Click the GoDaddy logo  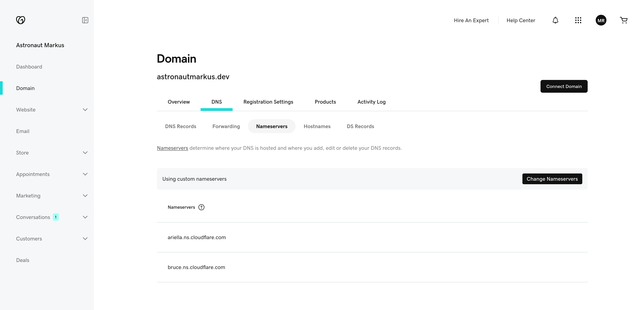pyautogui.click(x=21, y=20)
